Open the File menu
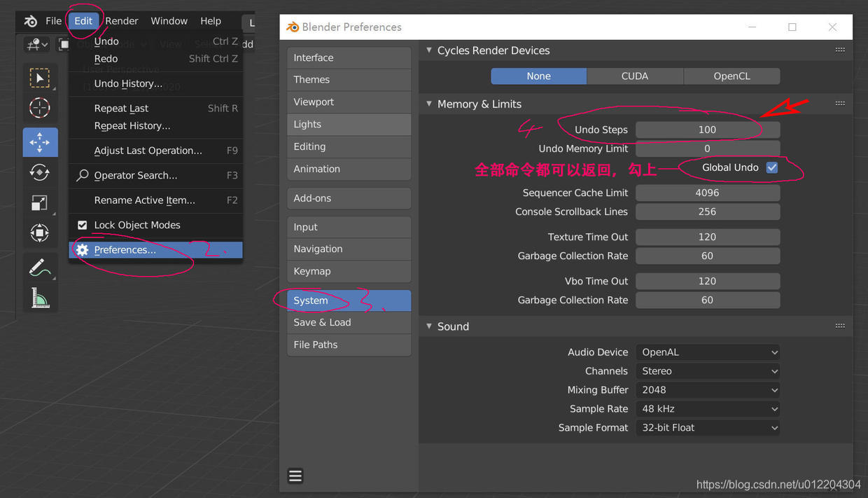Viewport: 868px width, 498px height. (x=53, y=21)
